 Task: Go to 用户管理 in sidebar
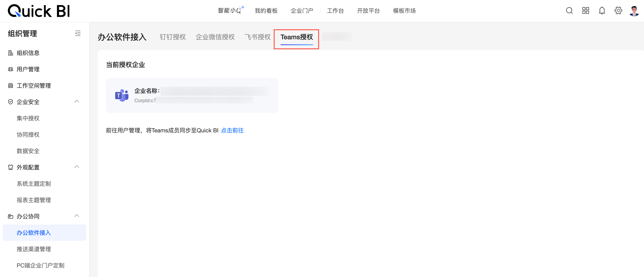click(x=28, y=69)
